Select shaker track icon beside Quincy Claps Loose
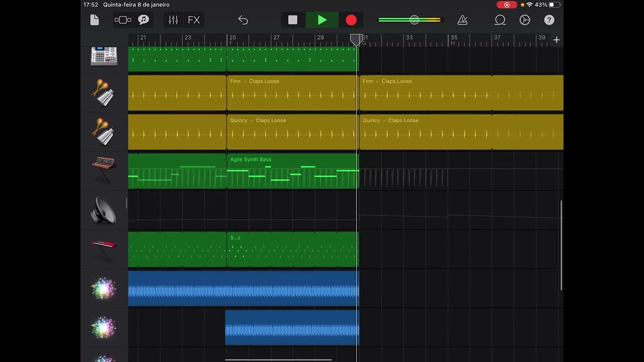 click(x=103, y=132)
